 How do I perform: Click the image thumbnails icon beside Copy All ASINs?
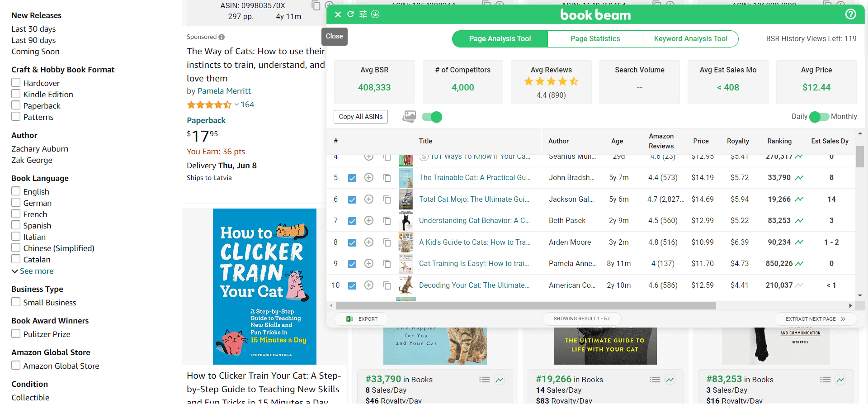click(409, 116)
